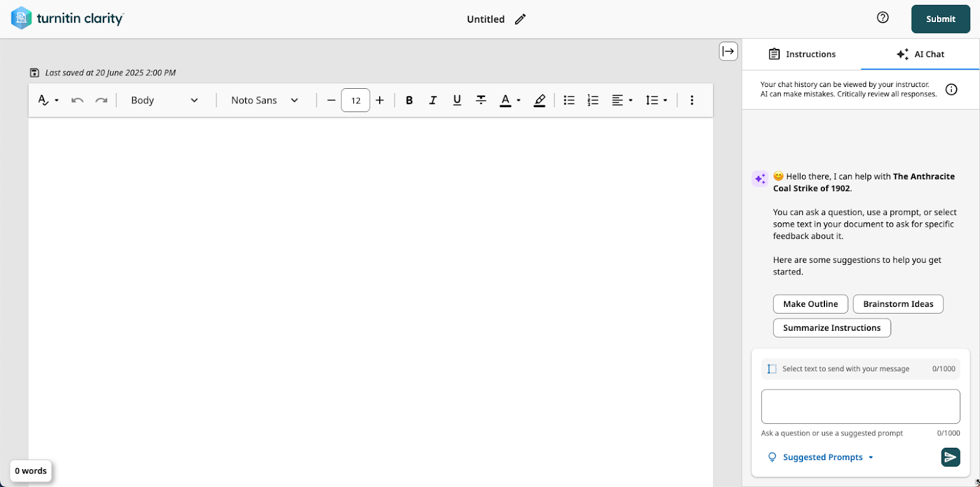
Task: Insert a bulleted list
Action: [x=569, y=100]
